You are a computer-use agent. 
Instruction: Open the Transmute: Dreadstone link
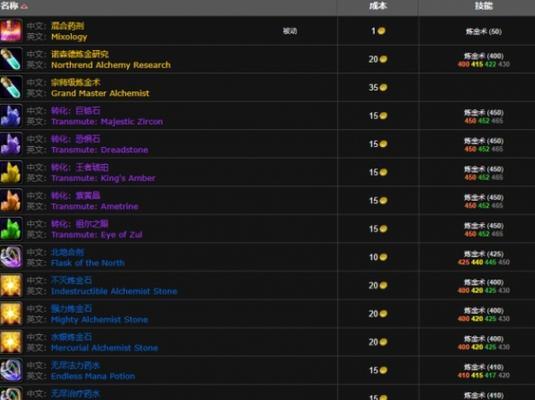[100, 150]
